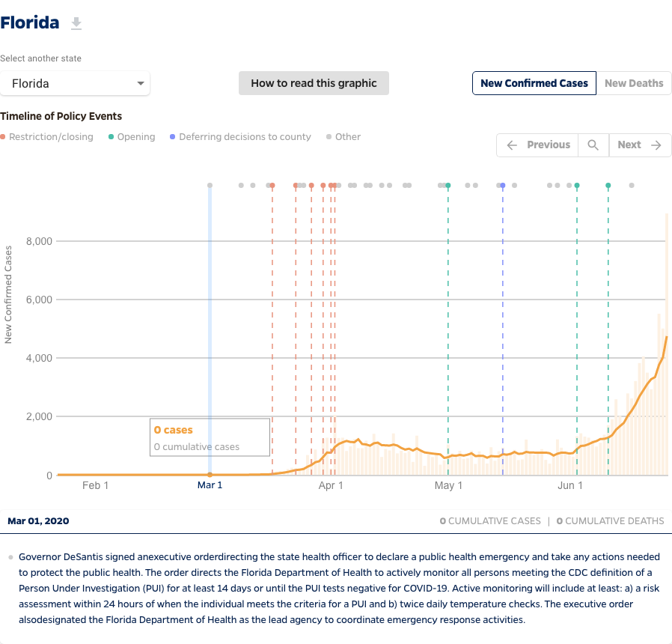
Task: Open the Florida state dropdown
Action: (75, 84)
